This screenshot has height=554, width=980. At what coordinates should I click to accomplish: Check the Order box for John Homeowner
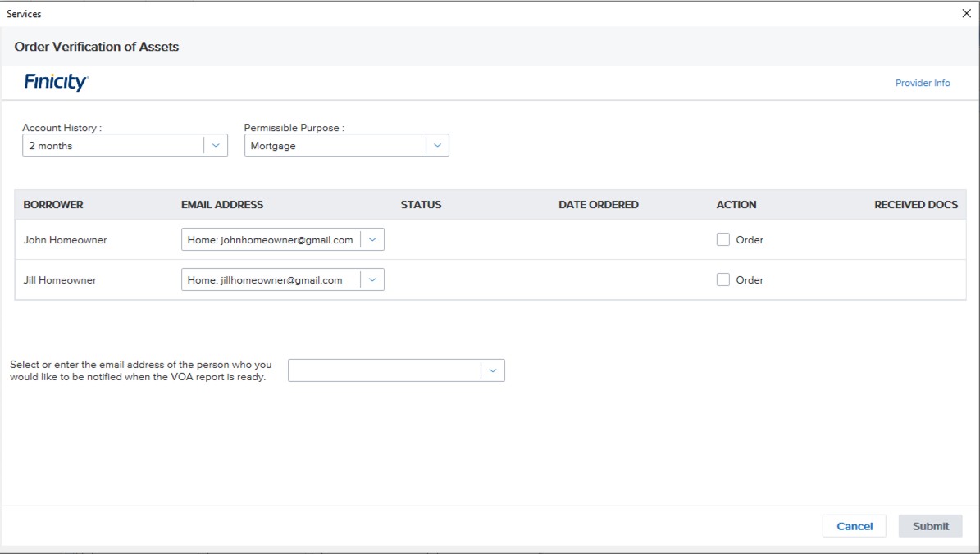point(723,239)
